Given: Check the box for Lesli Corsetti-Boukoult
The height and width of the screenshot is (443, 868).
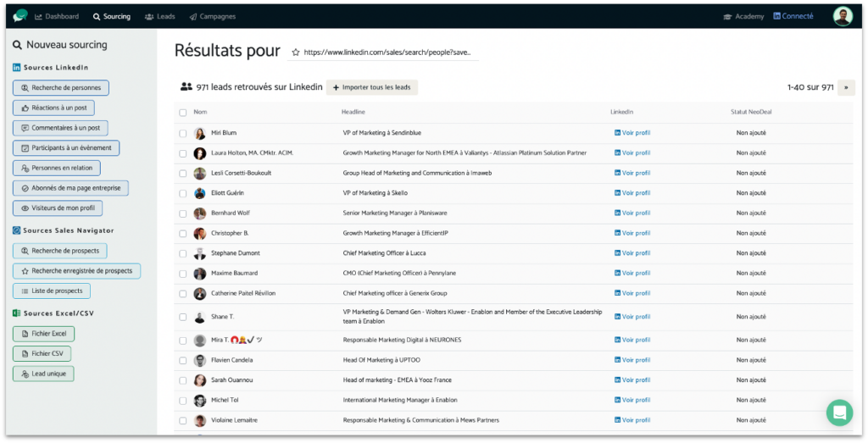Looking at the screenshot, I should click(183, 173).
